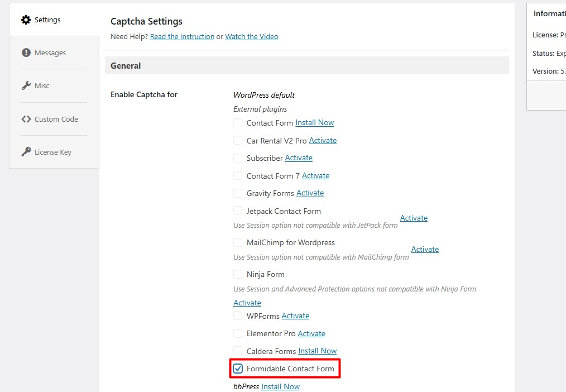Screen dimensions: 566x392
Task: Click Activate next to Contact Form 7
Action: [315, 175]
